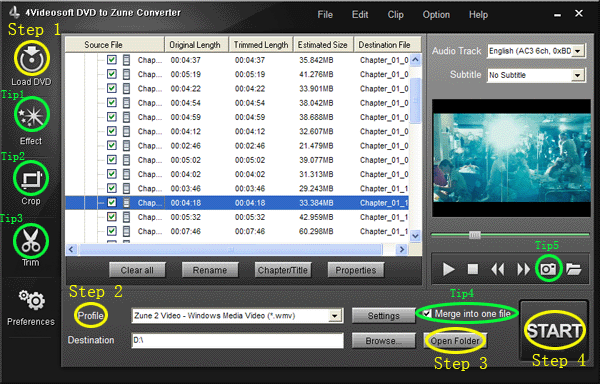Click the Chapter/Title button
This screenshot has height=384, width=600.
[x=283, y=270]
